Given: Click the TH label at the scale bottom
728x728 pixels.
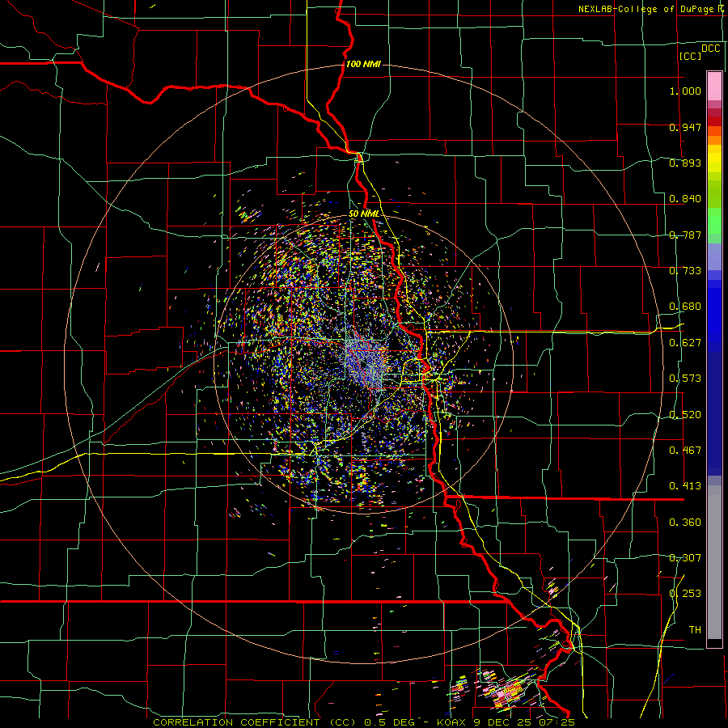Looking at the screenshot, I should [x=695, y=630].
